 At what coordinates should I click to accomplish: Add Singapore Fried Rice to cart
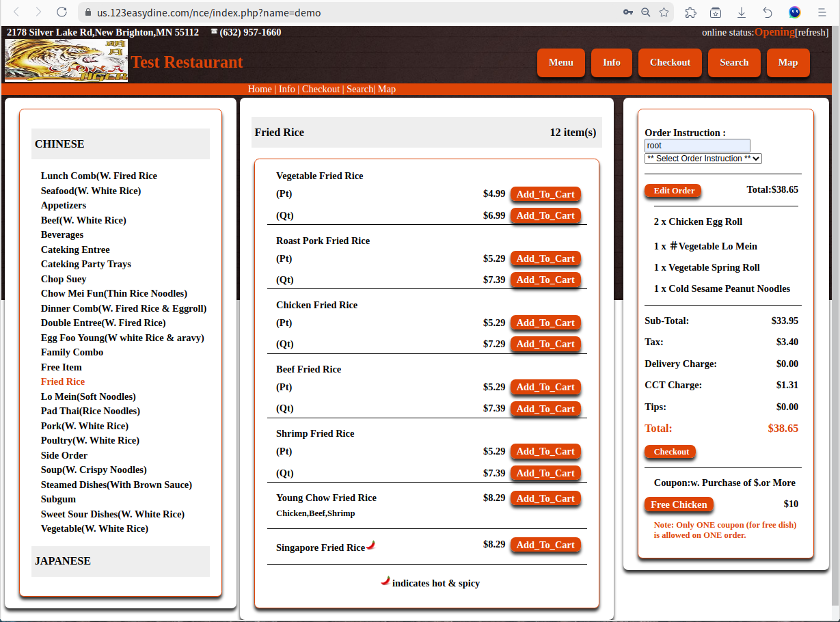(545, 545)
